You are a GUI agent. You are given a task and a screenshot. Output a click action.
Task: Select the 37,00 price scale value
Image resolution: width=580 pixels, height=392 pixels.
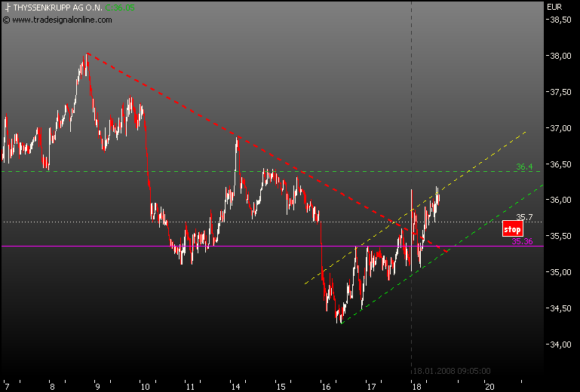click(559, 128)
